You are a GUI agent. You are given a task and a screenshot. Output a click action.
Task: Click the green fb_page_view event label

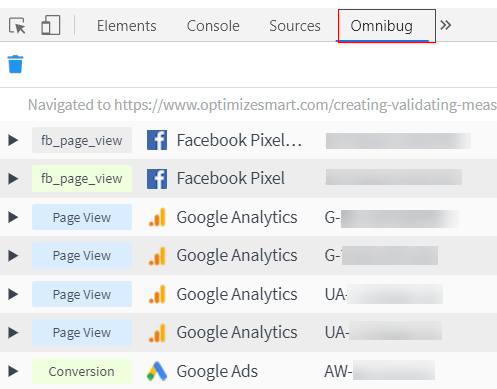(82, 178)
